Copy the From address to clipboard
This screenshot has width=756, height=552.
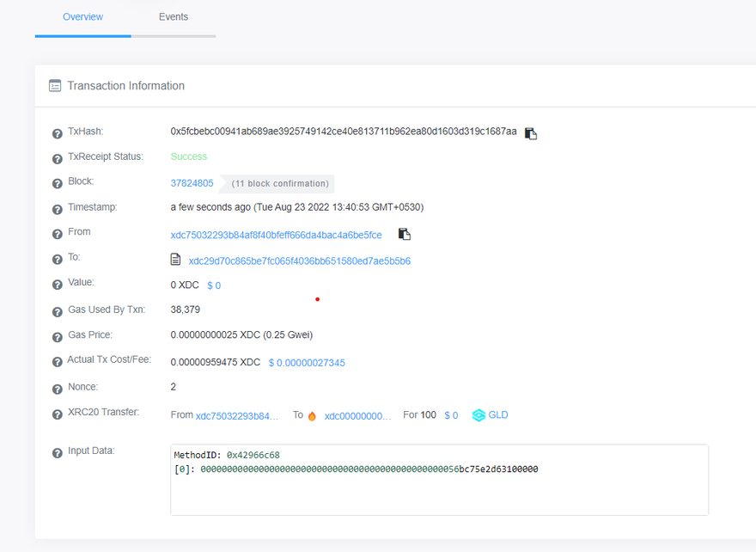405,235
